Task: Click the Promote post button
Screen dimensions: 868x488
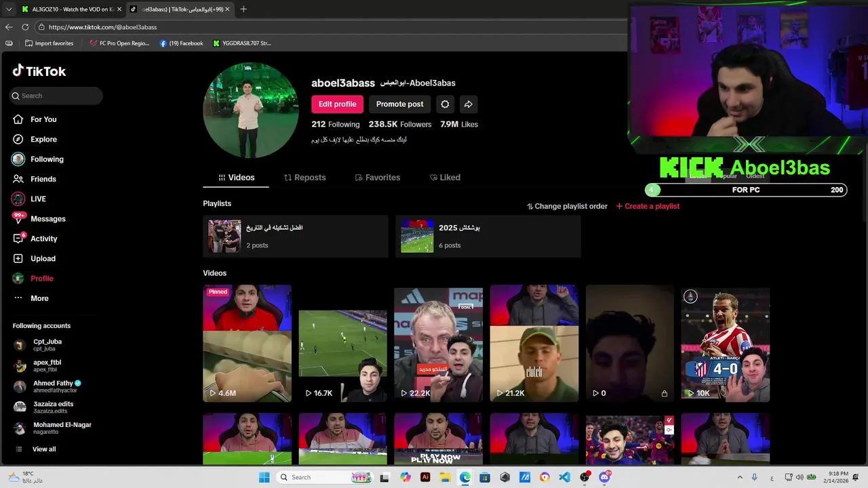Action: [399, 104]
